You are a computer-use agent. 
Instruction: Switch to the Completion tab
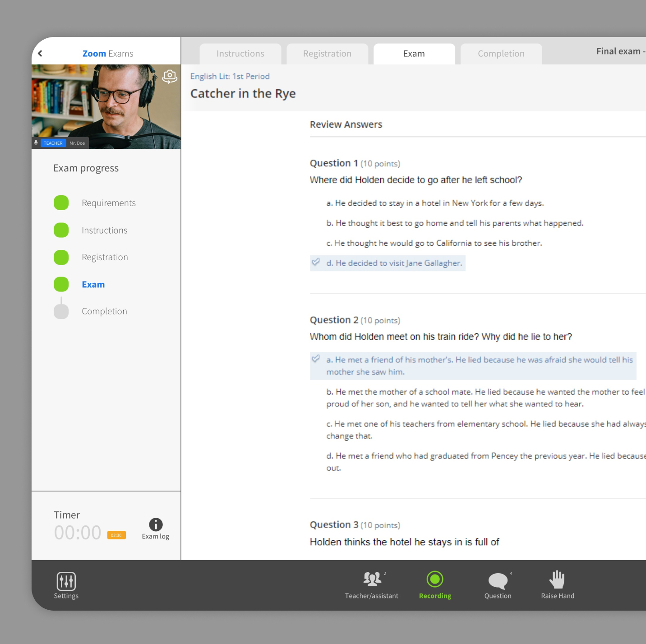point(501,54)
